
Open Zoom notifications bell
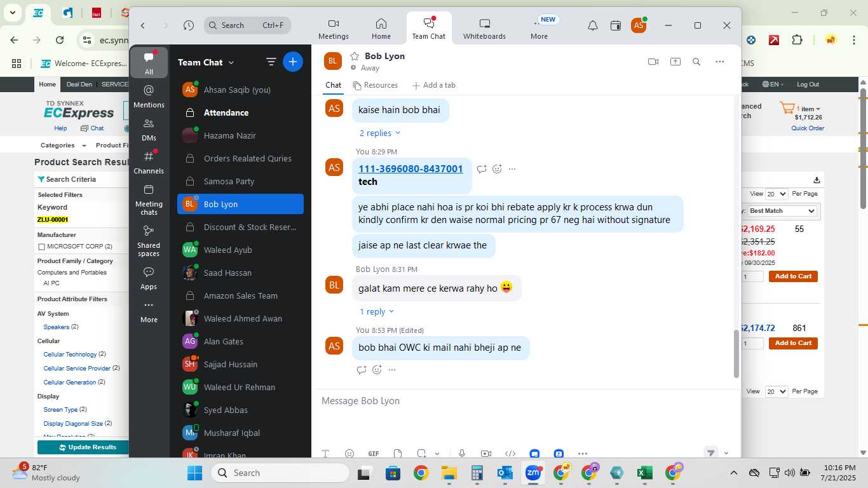tap(592, 25)
